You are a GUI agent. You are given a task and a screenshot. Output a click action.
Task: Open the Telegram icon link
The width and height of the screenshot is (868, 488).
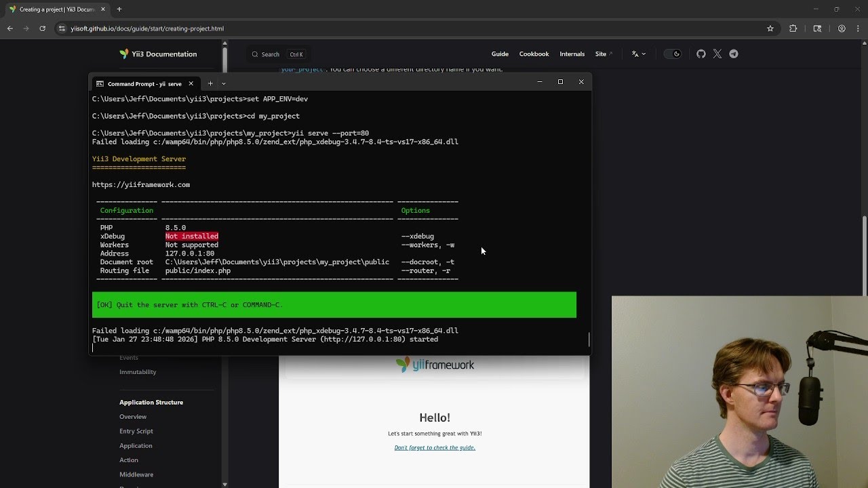(x=734, y=54)
